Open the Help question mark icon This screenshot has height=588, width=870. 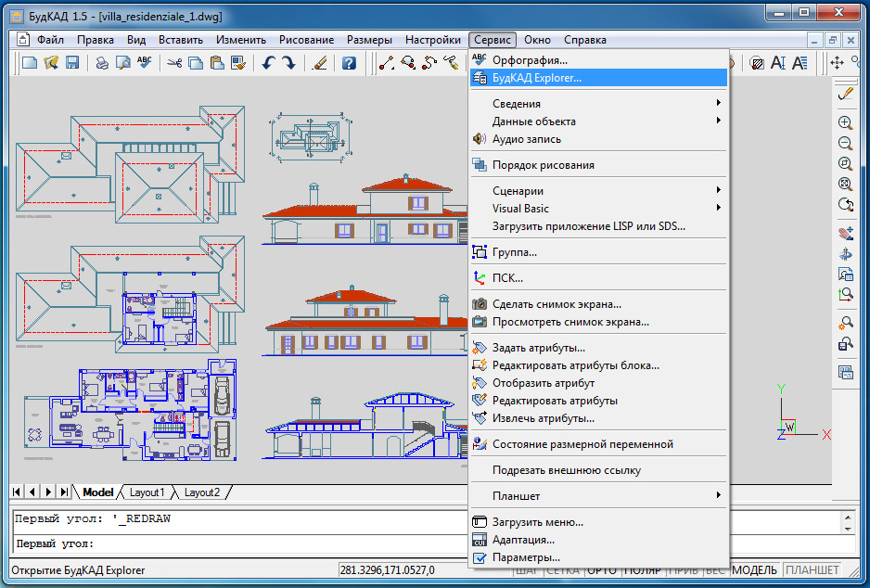[x=349, y=63]
